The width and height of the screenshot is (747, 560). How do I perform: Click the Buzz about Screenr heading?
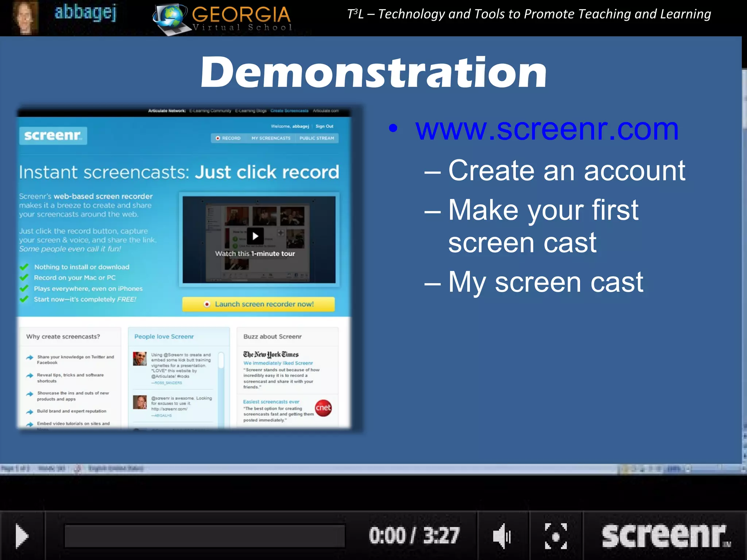[272, 337]
